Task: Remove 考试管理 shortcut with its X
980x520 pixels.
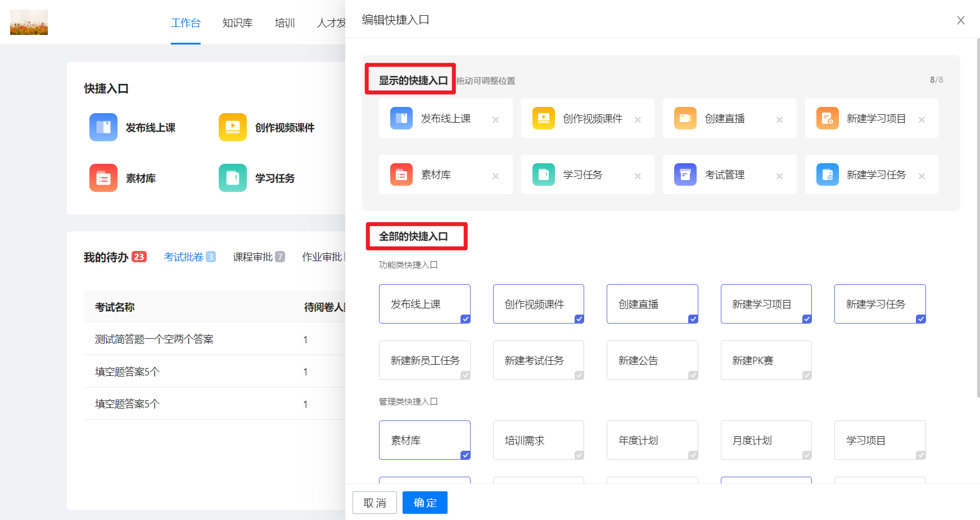Action: tap(779, 176)
